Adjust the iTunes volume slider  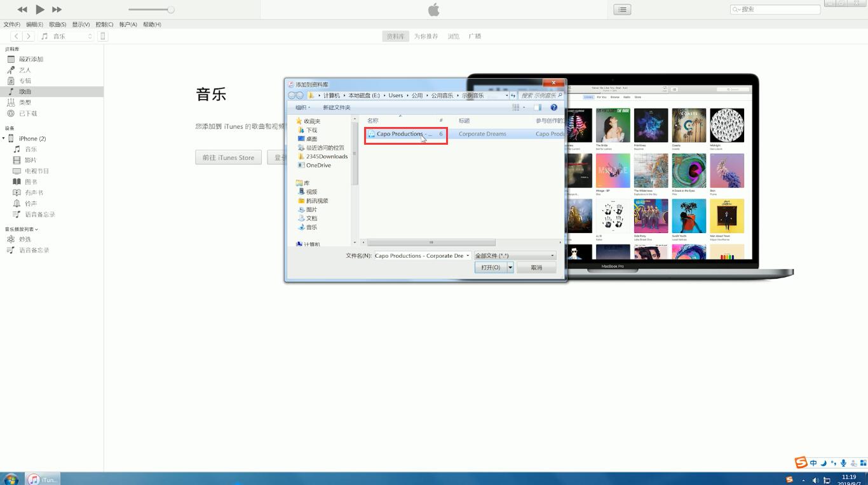click(151, 10)
